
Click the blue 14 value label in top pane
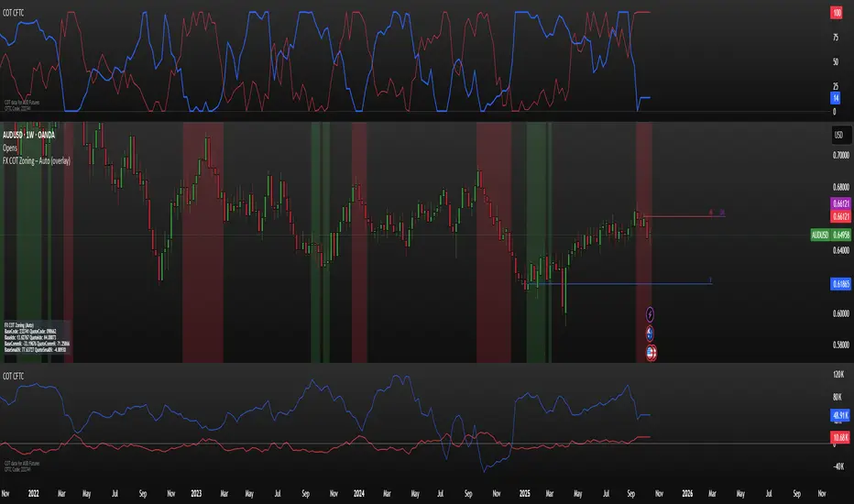836,97
